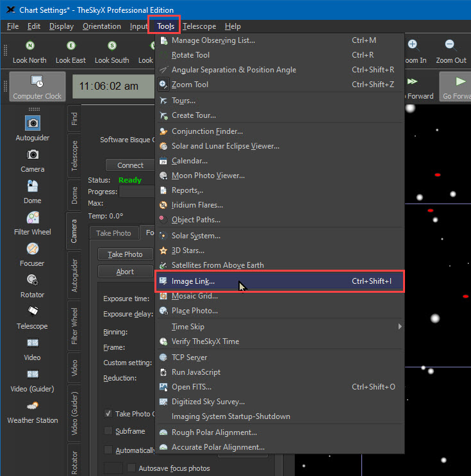The height and width of the screenshot is (476, 471).
Task: Open Solar and Lunar Eclipse Viewer
Action: tap(279, 146)
